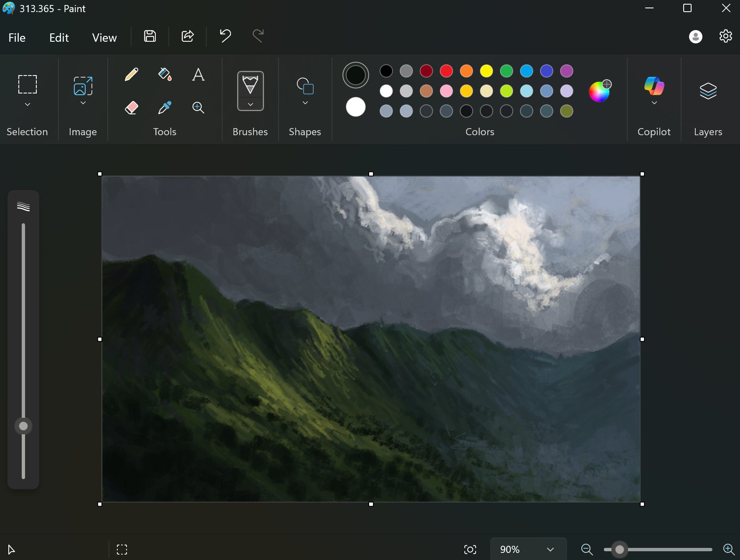Click the zoom out magnifier icon
This screenshot has height=560, width=740.
587,550
